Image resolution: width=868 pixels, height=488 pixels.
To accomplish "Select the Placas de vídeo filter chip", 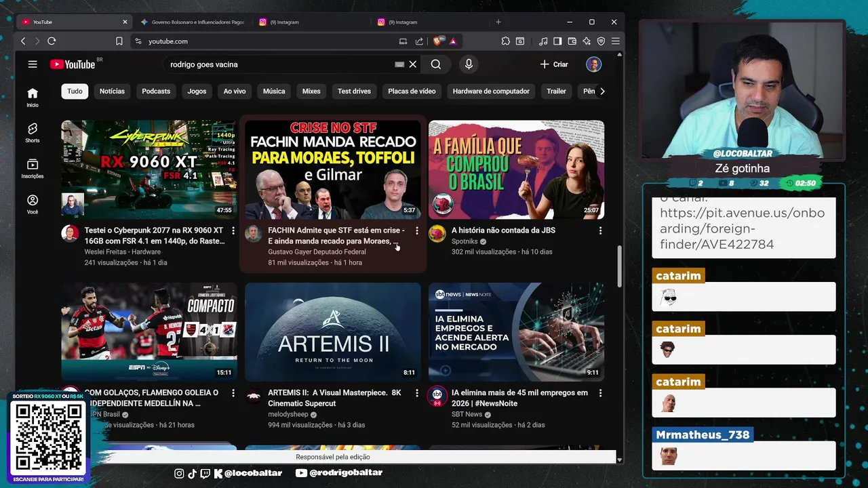I will 412,91.
